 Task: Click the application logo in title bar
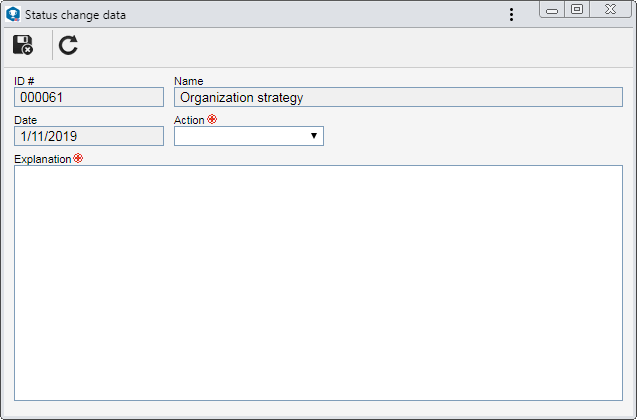pos(13,15)
